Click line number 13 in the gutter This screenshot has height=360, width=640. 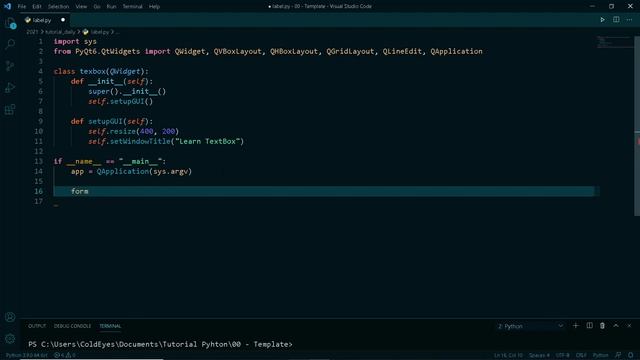tap(38, 161)
